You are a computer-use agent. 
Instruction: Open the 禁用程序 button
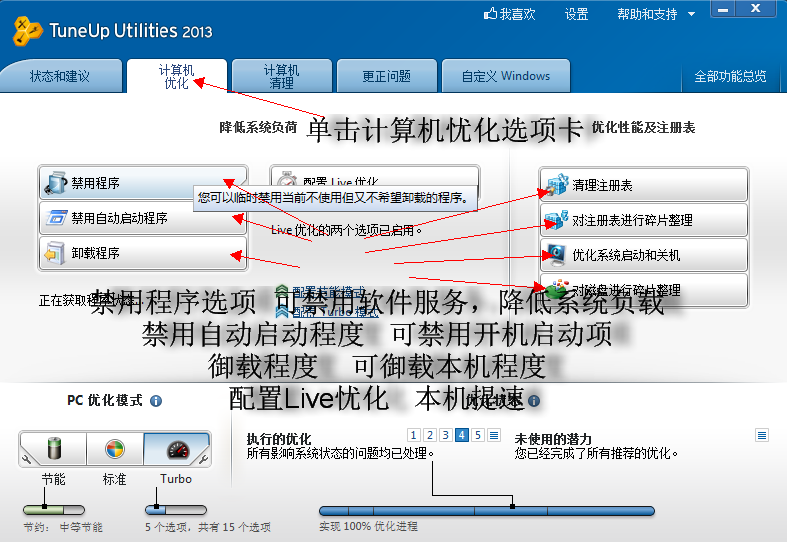click(143, 183)
